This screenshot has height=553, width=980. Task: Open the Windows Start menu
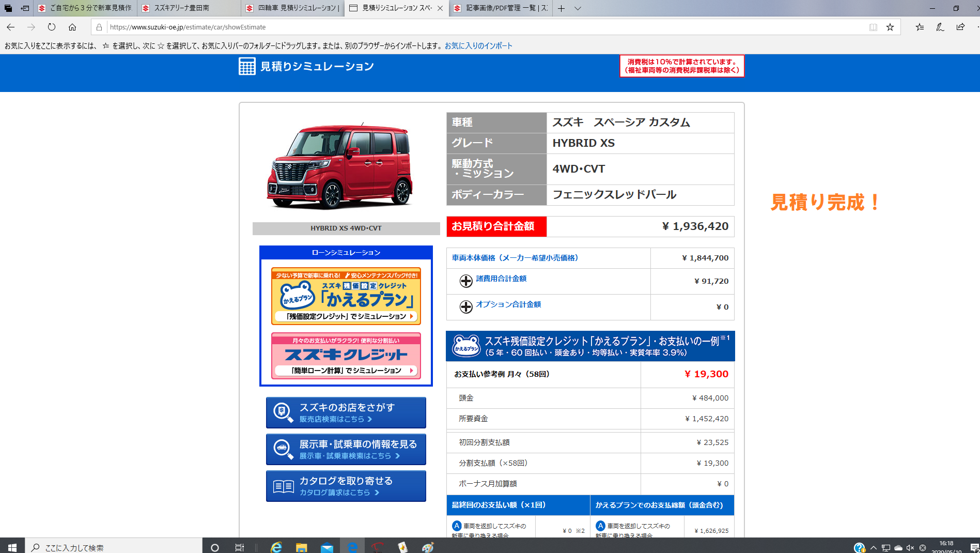tap(12, 547)
